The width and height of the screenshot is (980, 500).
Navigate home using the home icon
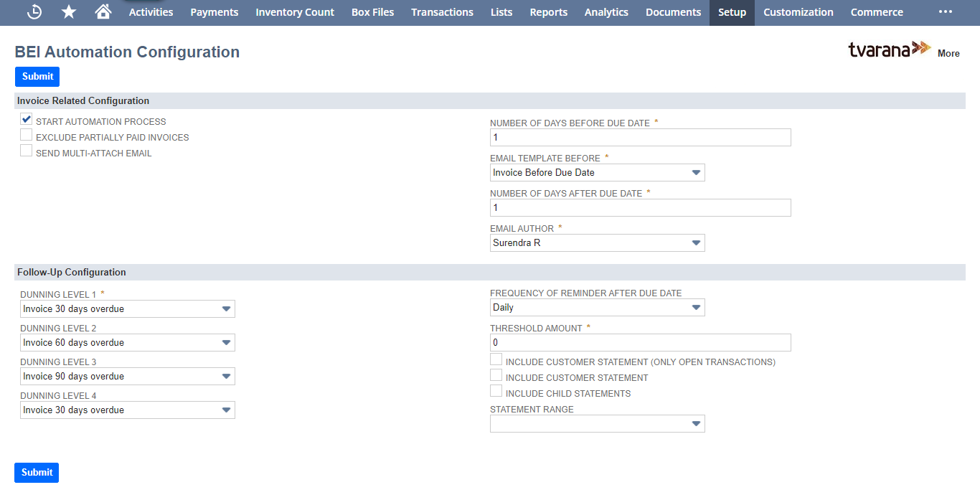pyautogui.click(x=103, y=12)
